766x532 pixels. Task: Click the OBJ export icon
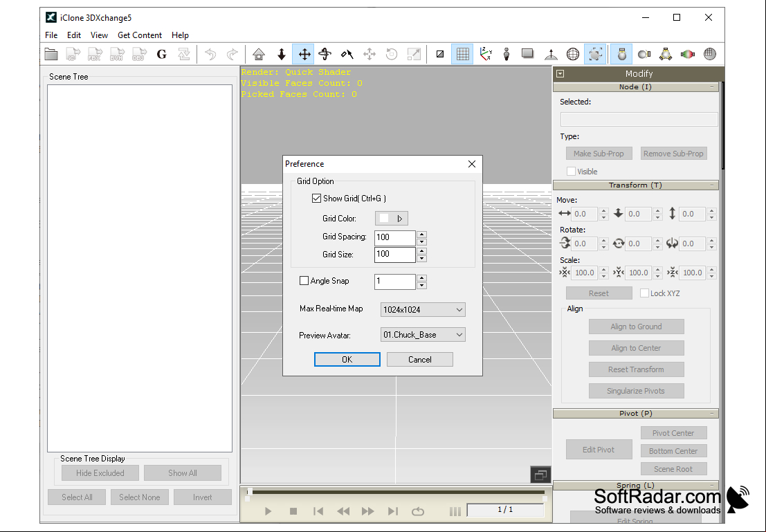[139, 54]
